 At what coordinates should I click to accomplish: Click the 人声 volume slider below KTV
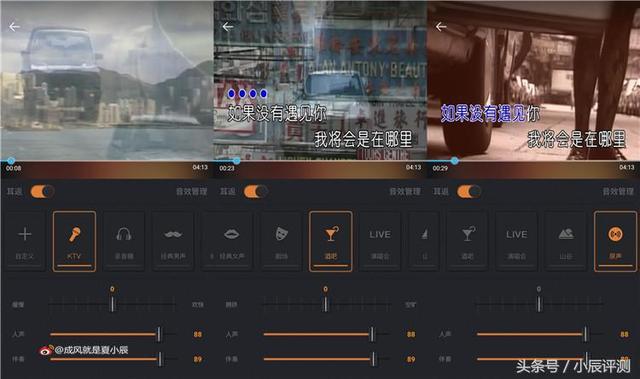pos(112,334)
